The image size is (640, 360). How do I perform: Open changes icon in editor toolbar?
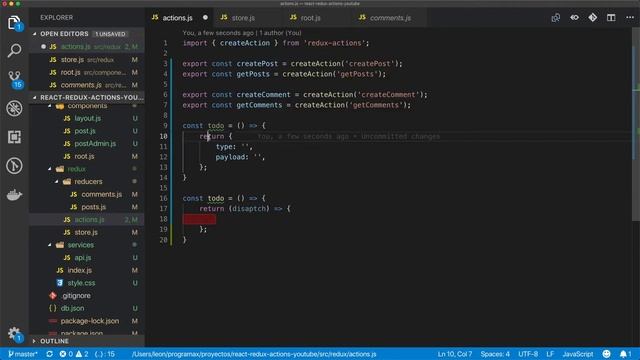(x=556, y=18)
